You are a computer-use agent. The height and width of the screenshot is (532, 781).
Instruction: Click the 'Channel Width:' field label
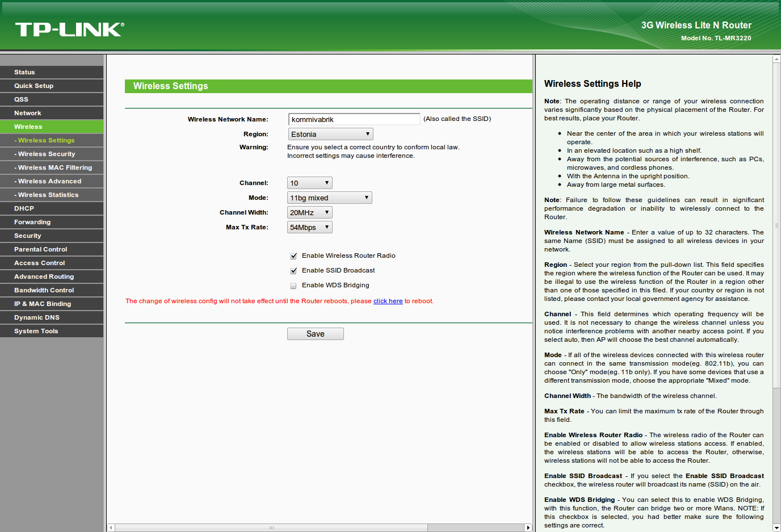coord(244,212)
